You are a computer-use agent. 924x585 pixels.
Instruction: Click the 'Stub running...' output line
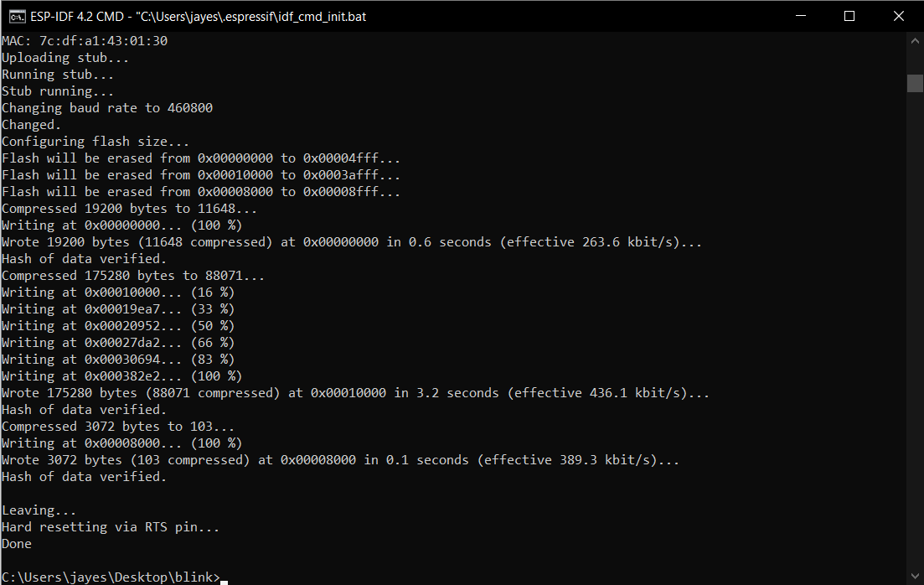pyautogui.click(x=58, y=91)
